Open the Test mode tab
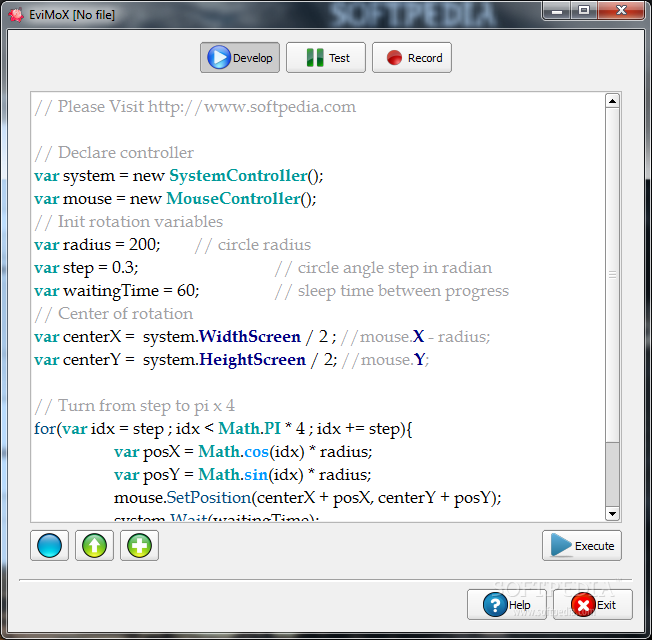This screenshot has width=652, height=640. [x=326, y=57]
